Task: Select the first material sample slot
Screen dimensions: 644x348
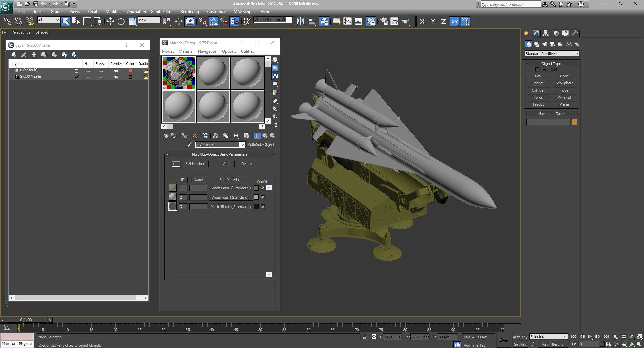Action: [179, 73]
